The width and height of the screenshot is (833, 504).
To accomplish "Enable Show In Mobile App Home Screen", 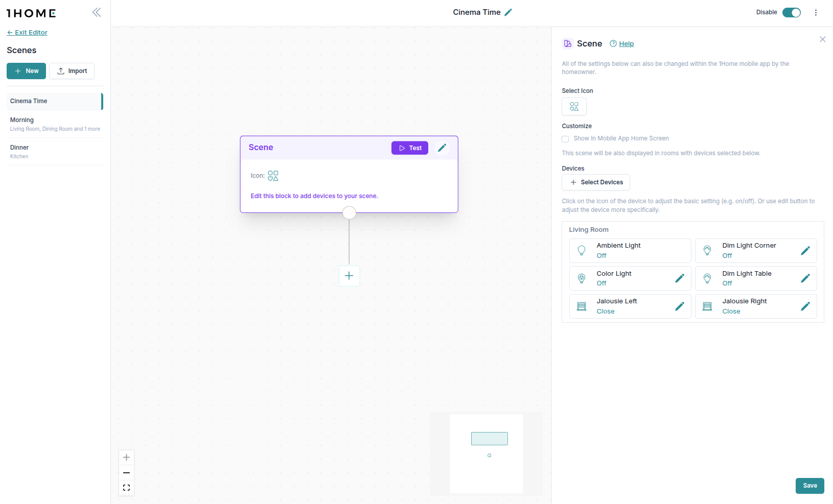I will 565,139.
